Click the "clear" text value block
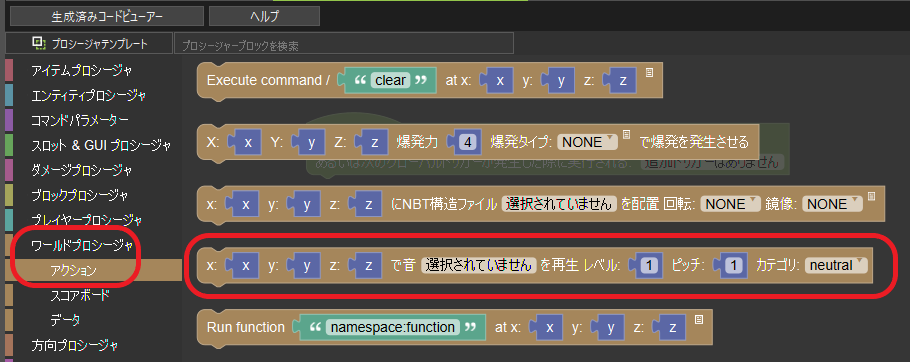 tap(391, 80)
